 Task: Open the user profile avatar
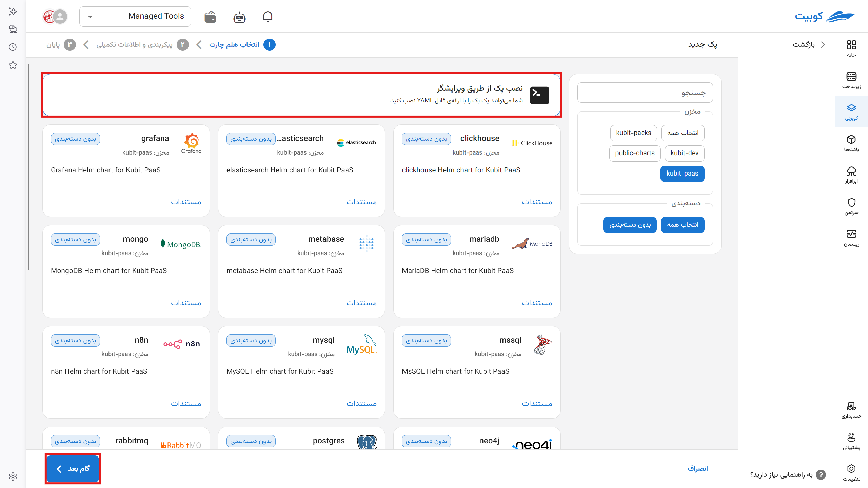coord(60,16)
